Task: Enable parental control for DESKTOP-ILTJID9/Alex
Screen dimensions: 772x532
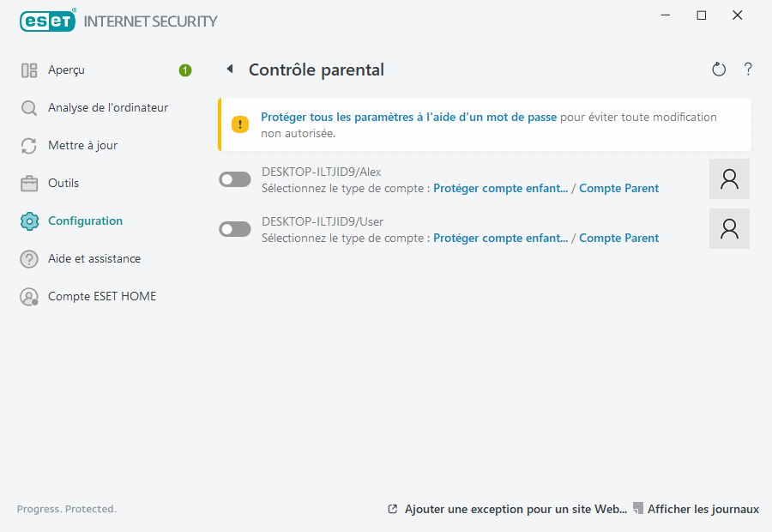Action: point(234,178)
